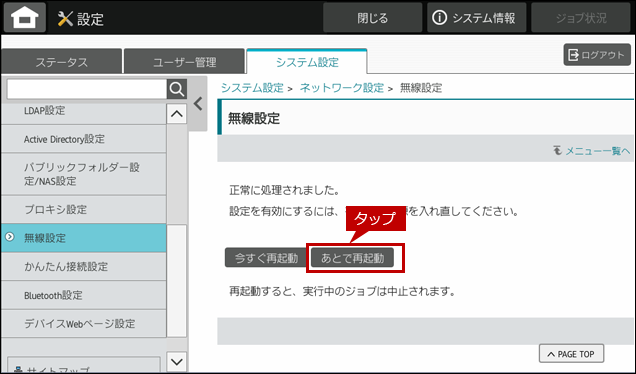Screen dimensions: 636x374
Task: Open Active Directory設定 menu item
Action: click(84, 139)
